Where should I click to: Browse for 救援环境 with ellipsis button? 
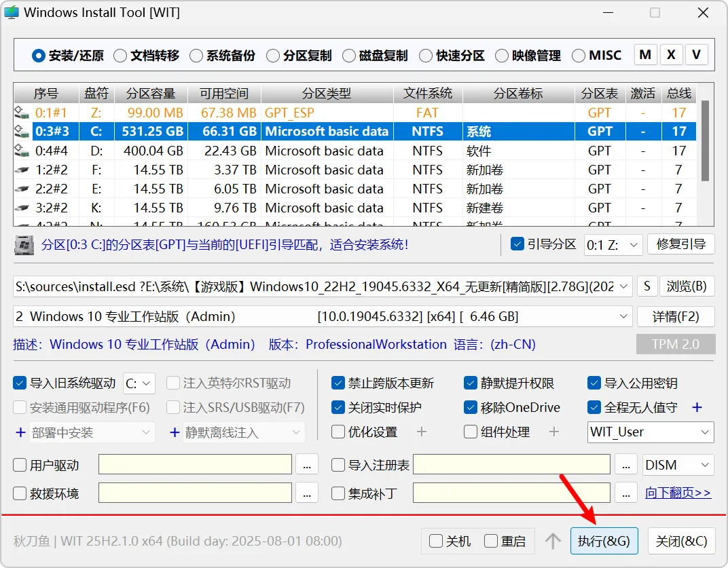tap(307, 493)
